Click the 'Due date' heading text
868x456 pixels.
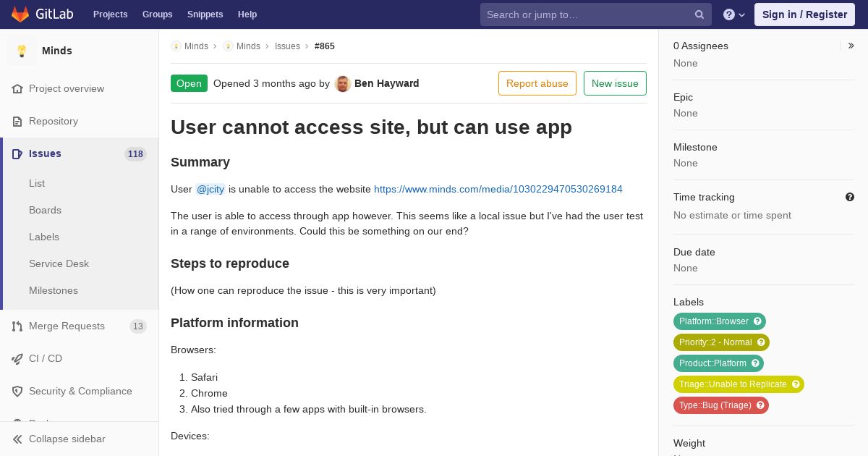click(x=694, y=252)
